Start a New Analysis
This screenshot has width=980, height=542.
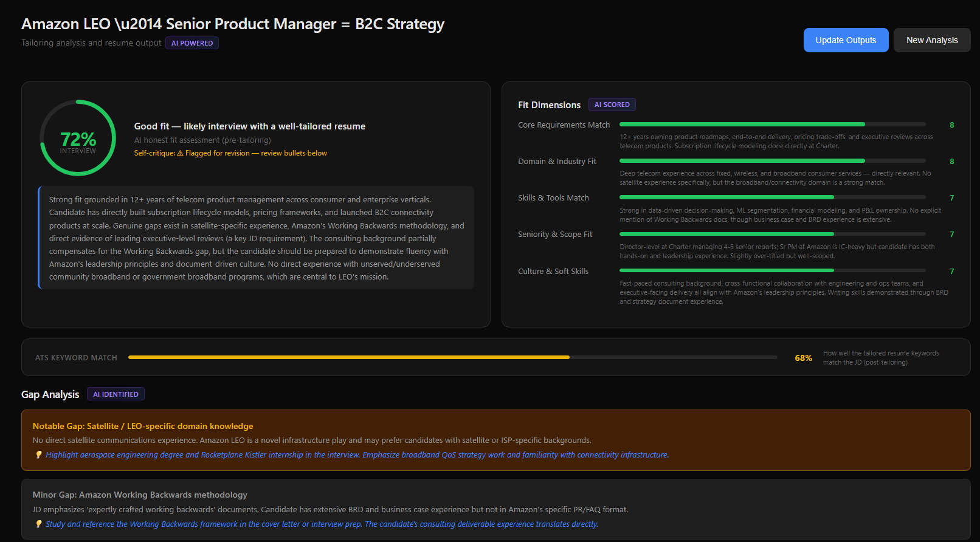tap(932, 40)
